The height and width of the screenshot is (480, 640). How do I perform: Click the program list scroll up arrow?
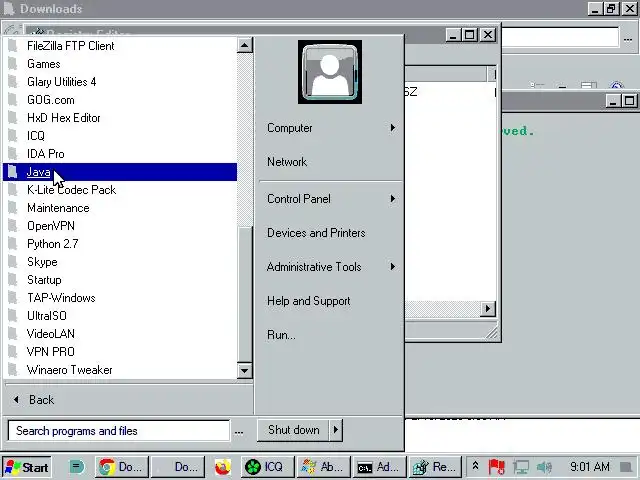pyautogui.click(x=244, y=45)
